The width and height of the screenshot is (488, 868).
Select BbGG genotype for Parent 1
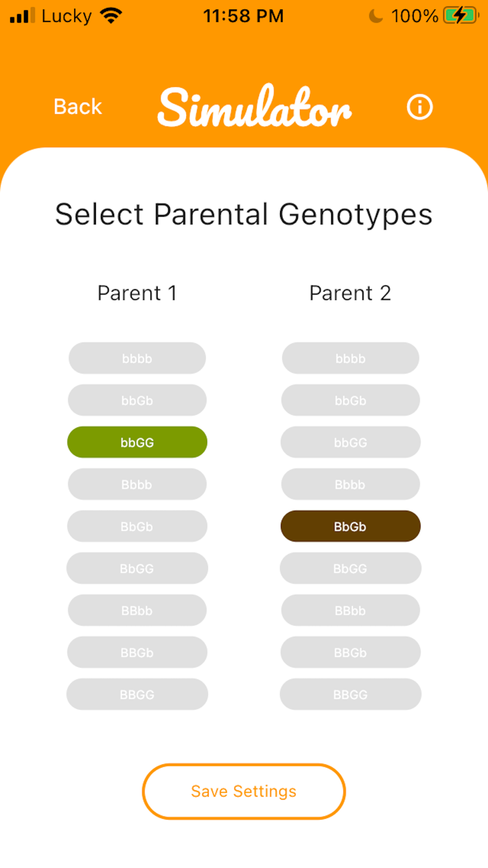click(137, 568)
